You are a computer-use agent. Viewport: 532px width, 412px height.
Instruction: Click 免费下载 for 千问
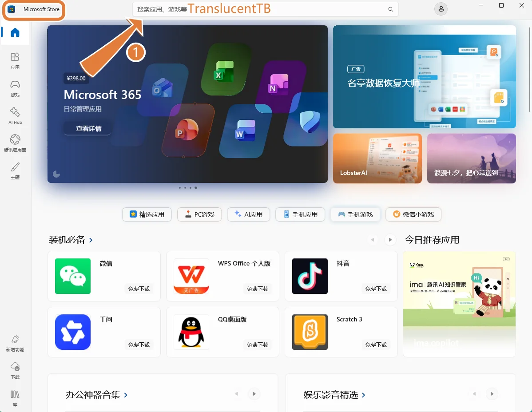[139, 345]
